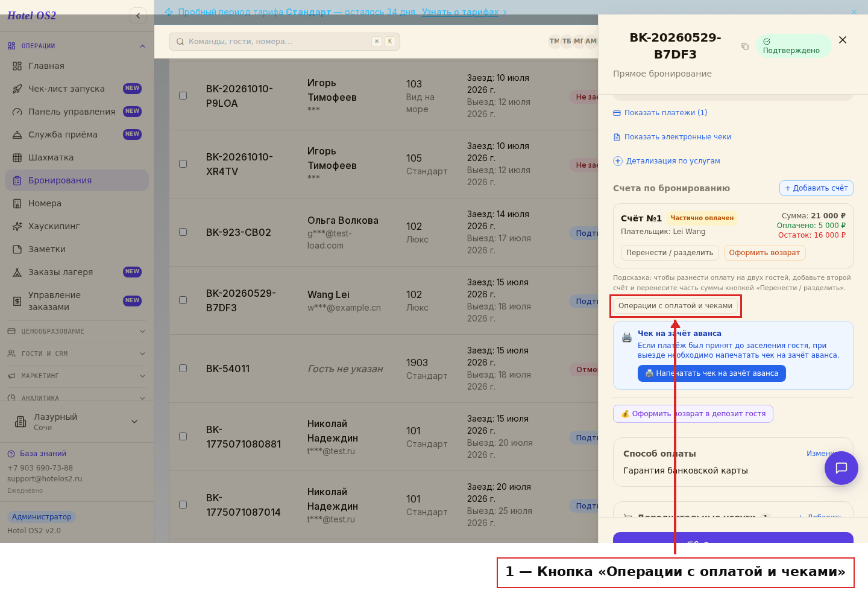Tick checkbox for booking BK-923-CB02
The width and height of the screenshot is (868, 602).
tap(183, 232)
